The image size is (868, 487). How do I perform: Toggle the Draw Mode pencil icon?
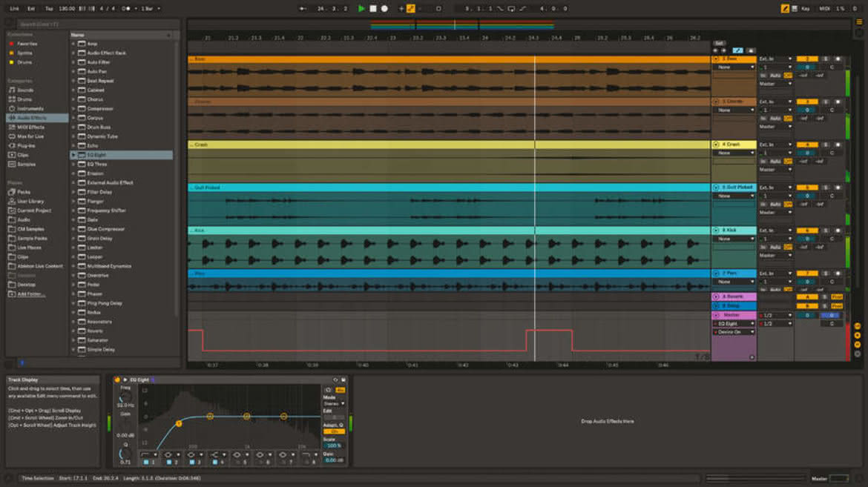tap(785, 8)
